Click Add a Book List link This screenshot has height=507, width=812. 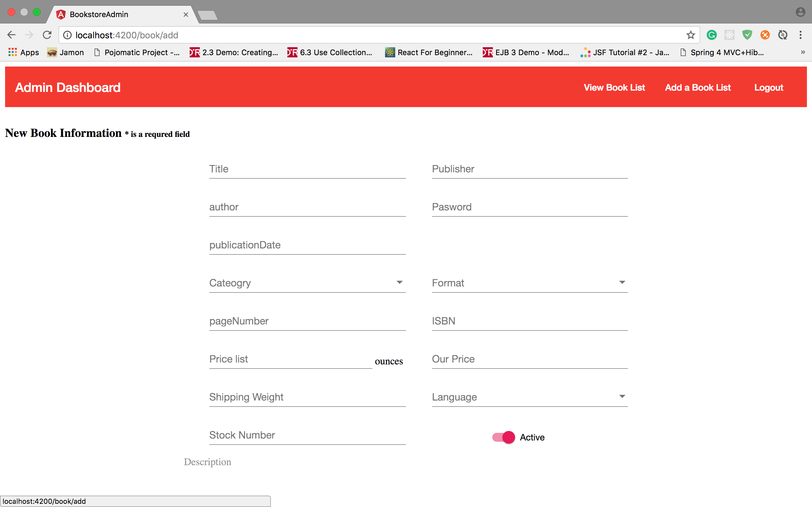697,87
